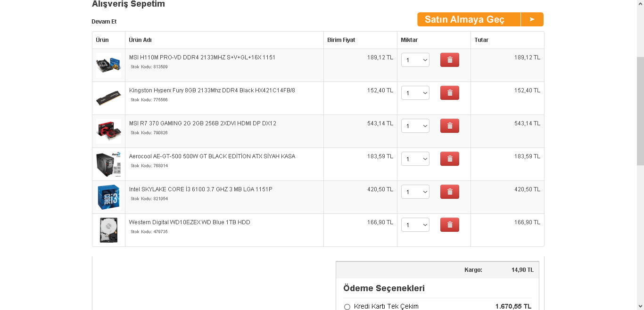Change quantity of MSI R7 370 GAMING
644x310 pixels.
point(415,126)
